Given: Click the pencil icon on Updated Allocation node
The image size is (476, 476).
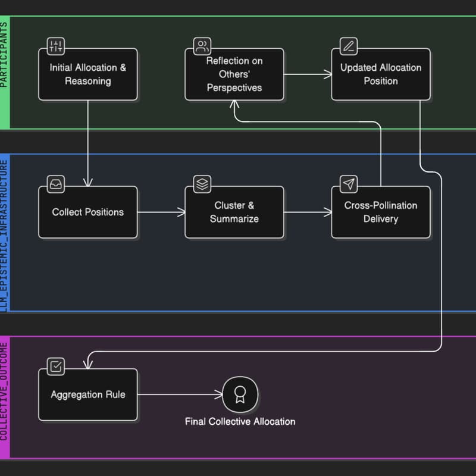Looking at the screenshot, I should (349, 46).
